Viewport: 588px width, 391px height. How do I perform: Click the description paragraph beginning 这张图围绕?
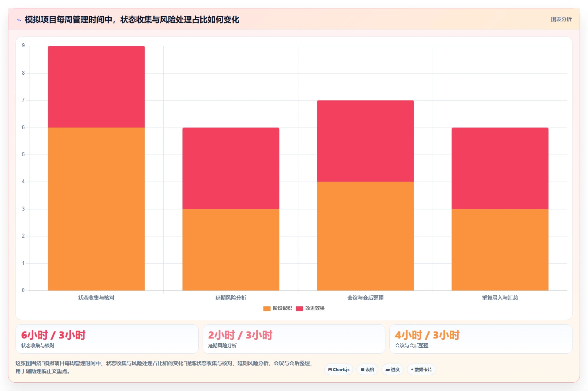pos(164,367)
